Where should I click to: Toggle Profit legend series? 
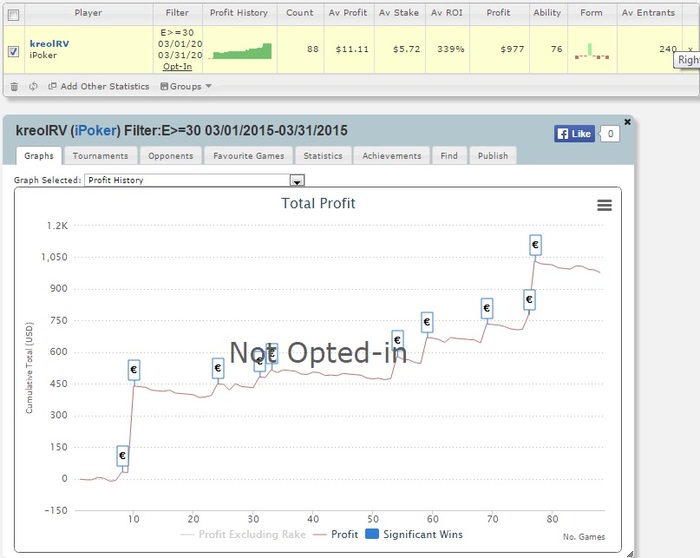336,534
